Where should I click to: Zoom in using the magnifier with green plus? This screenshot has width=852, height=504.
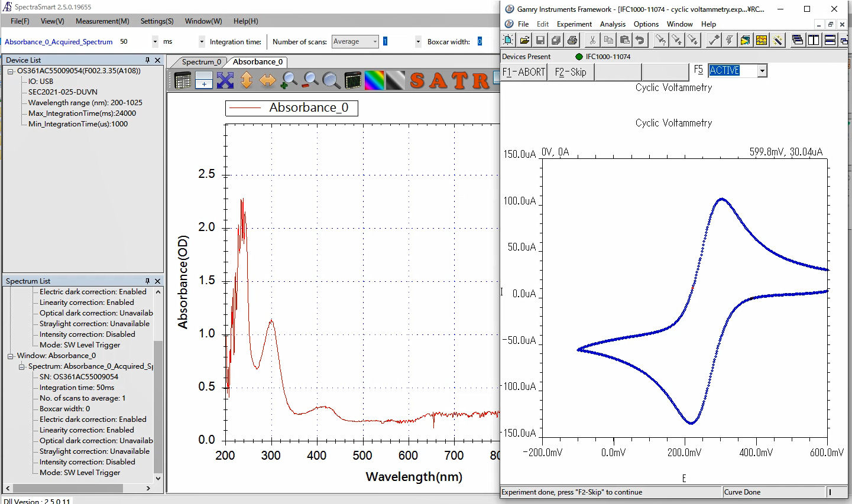pyautogui.click(x=289, y=80)
